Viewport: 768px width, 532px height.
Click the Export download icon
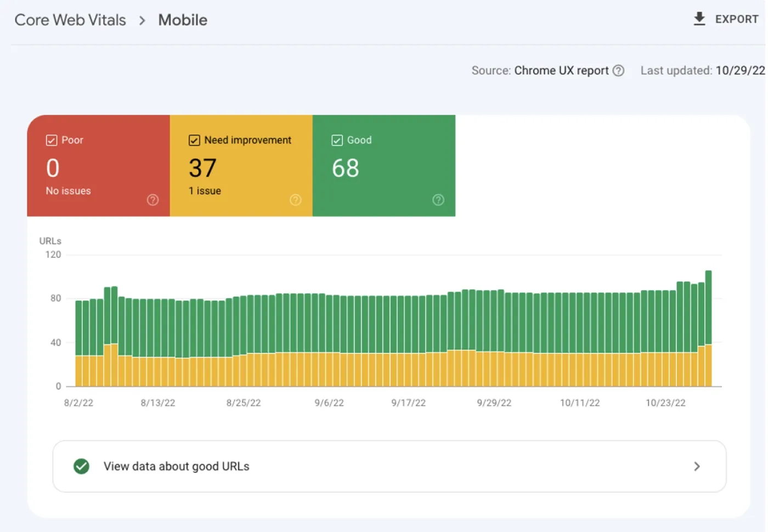(699, 18)
